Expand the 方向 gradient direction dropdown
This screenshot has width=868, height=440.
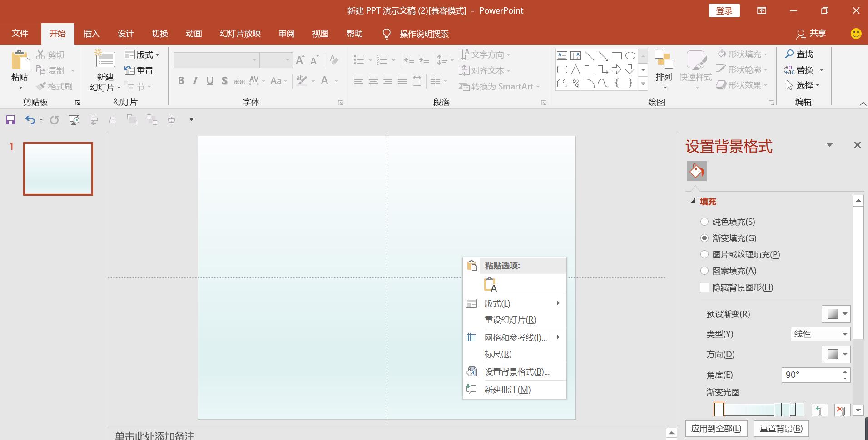coord(836,354)
